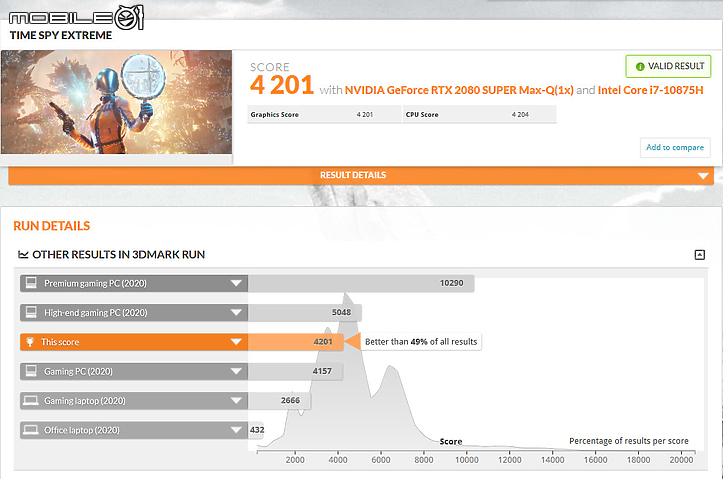Expand Result Details with the white arrow
This screenshot has width=723, height=479.
pyautogui.click(x=703, y=176)
